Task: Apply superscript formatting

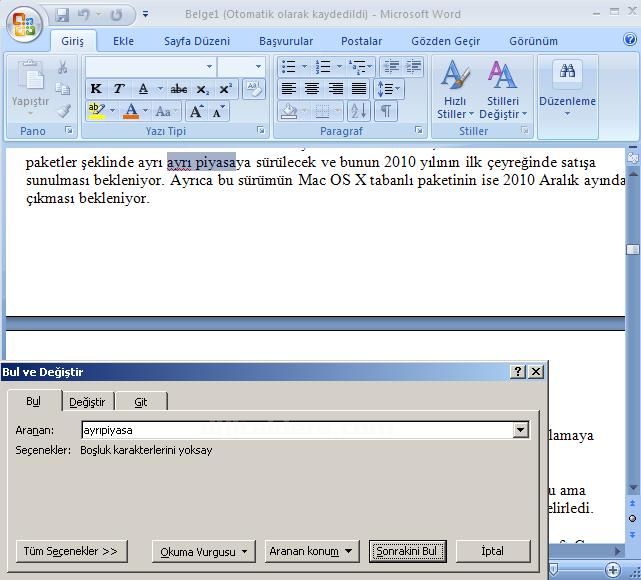Action: pyautogui.click(x=225, y=89)
